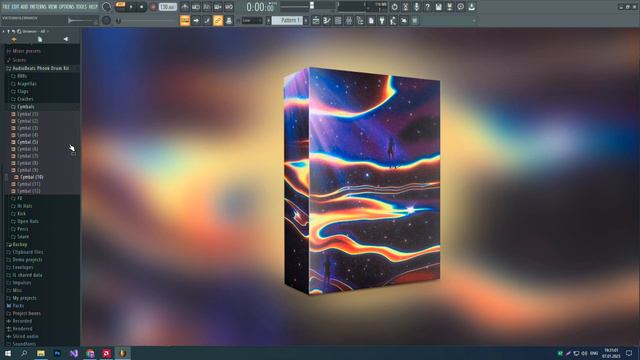
Task: Switch to Browser files tab icon
Action: click(40, 39)
